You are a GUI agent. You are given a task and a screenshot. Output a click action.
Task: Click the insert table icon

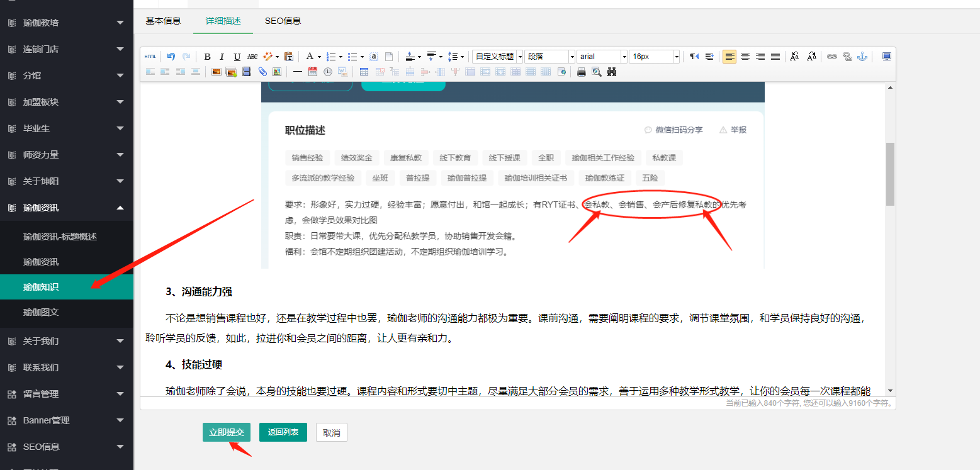pyautogui.click(x=364, y=72)
